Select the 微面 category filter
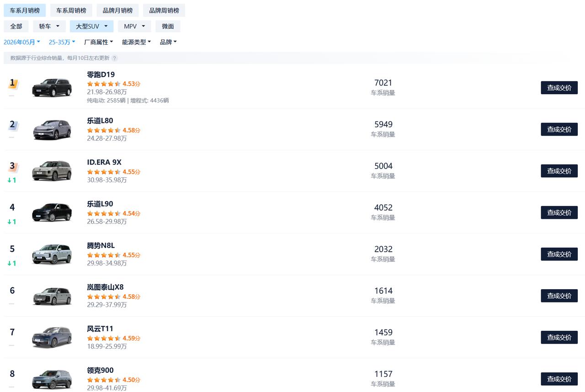585x392 pixels. [x=168, y=26]
